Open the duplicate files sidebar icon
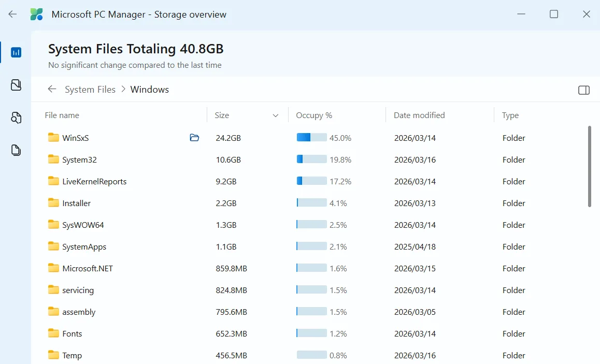The width and height of the screenshot is (600, 364). pos(16,150)
